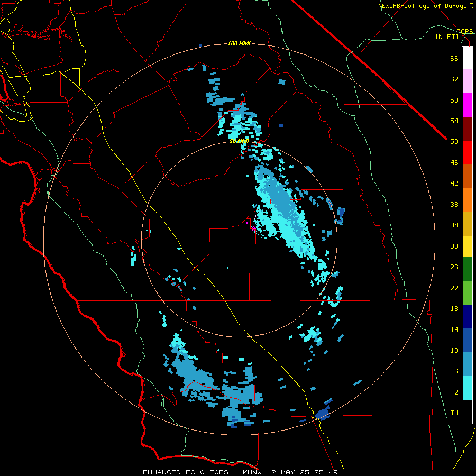The width and height of the screenshot is (476, 476).
Task: Pick the light orange legend swatch
Action: pos(467,200)
